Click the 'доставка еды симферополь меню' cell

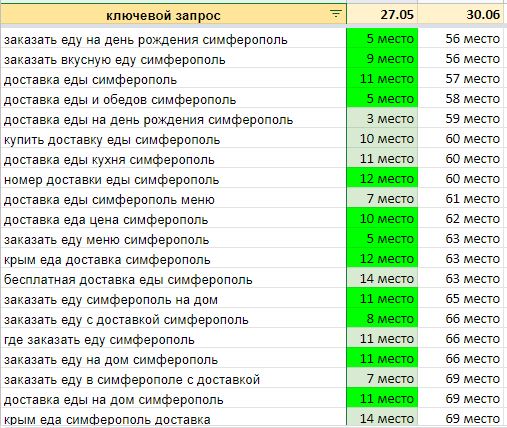(x=173, y=199)
